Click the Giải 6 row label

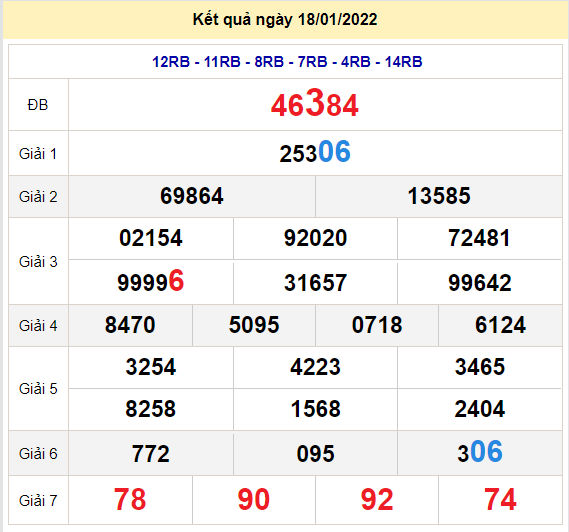click(x=38, y=454)
